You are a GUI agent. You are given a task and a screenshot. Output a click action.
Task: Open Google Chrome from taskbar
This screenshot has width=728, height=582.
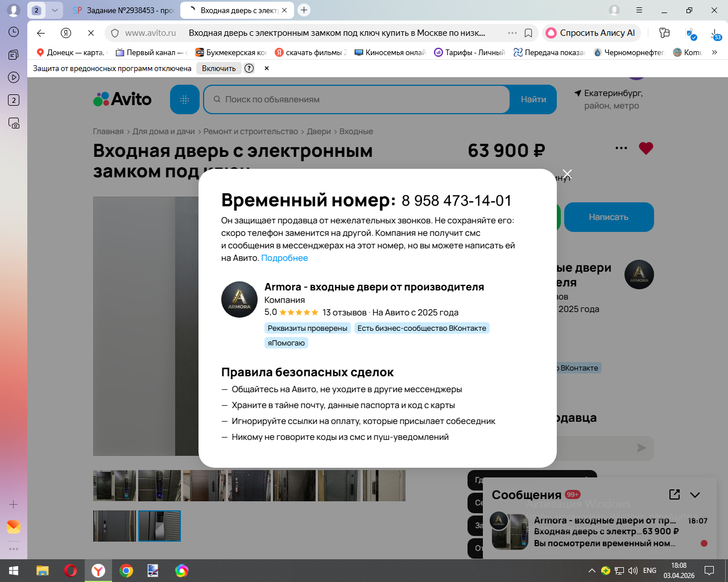[126, 571]
